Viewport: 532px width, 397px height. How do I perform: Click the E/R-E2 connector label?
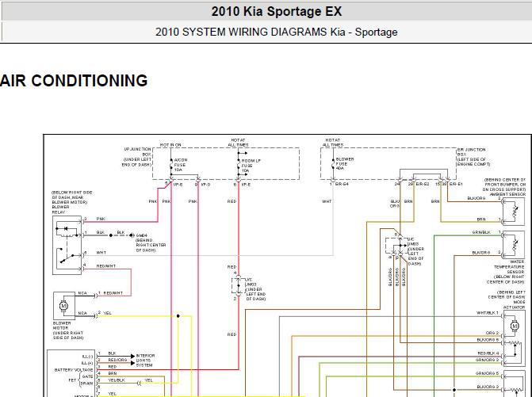423,184
